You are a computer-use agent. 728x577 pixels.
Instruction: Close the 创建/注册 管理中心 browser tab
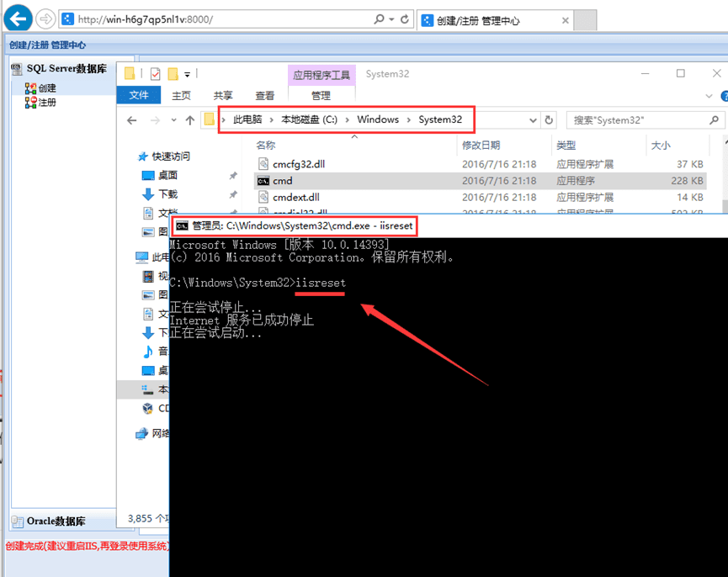tap(565, 20)
